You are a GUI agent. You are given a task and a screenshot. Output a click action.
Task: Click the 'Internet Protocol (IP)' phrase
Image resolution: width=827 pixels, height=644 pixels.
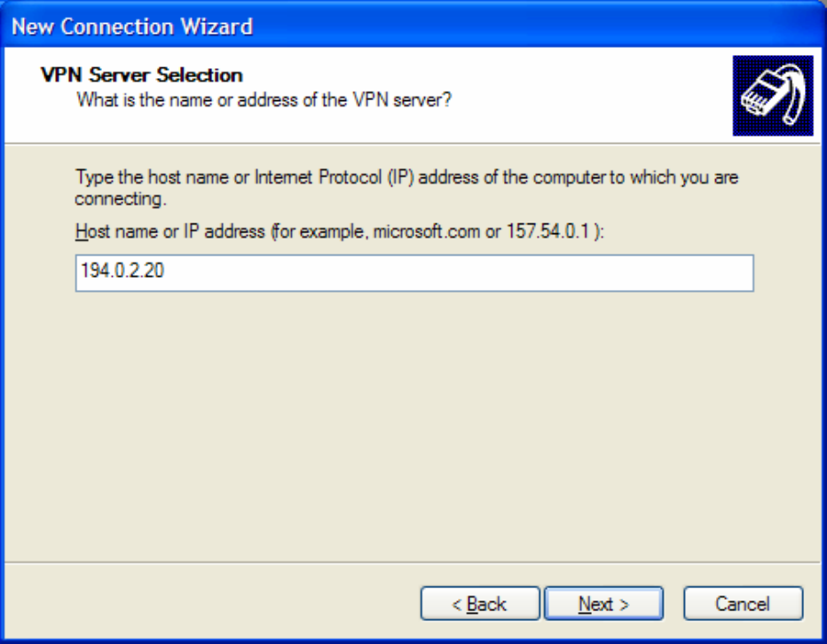point(334,177)
